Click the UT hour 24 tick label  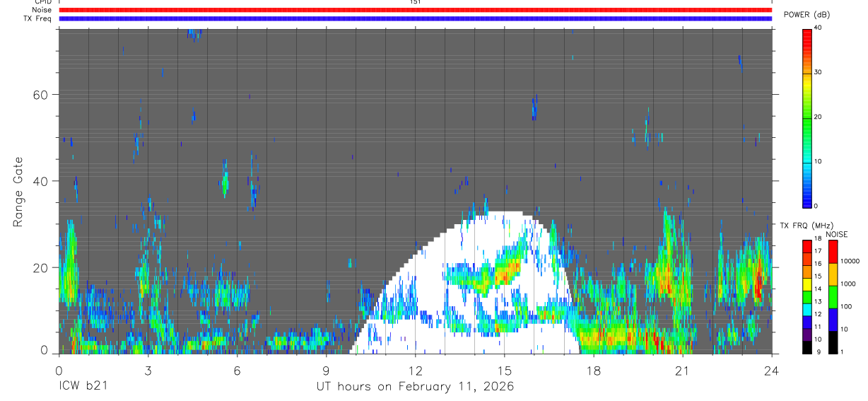[x=771, y=370]
